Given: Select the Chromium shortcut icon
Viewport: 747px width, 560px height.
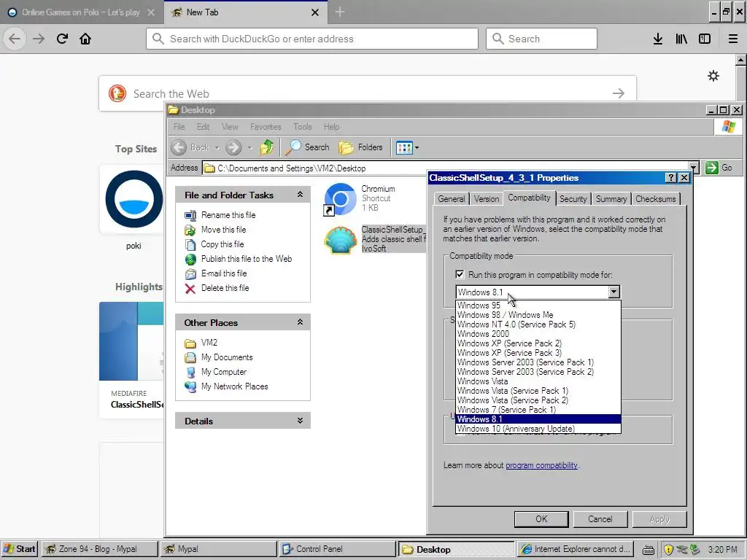Looking at the screenshot, I should coord(340,198).
